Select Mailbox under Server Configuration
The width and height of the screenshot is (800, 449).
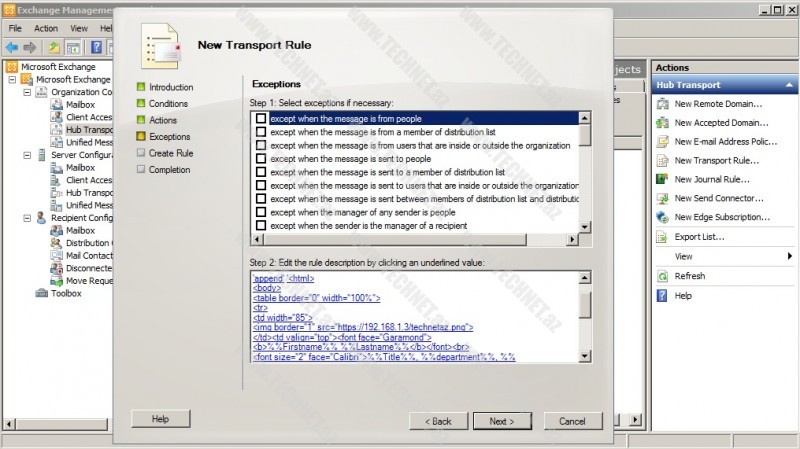click(x=81, y=167)
